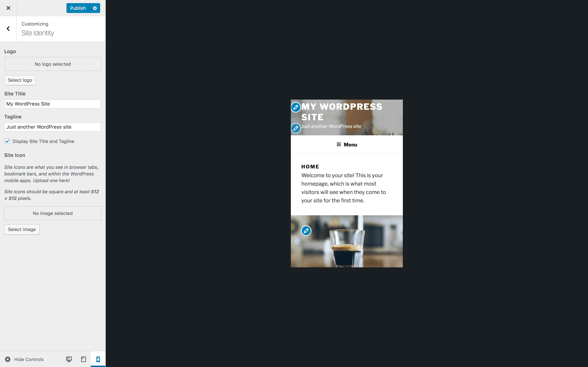This screenshot has height=367, width=588.
Task: Click the edit pencil icon on homepage image
Action: pos(306,231)
